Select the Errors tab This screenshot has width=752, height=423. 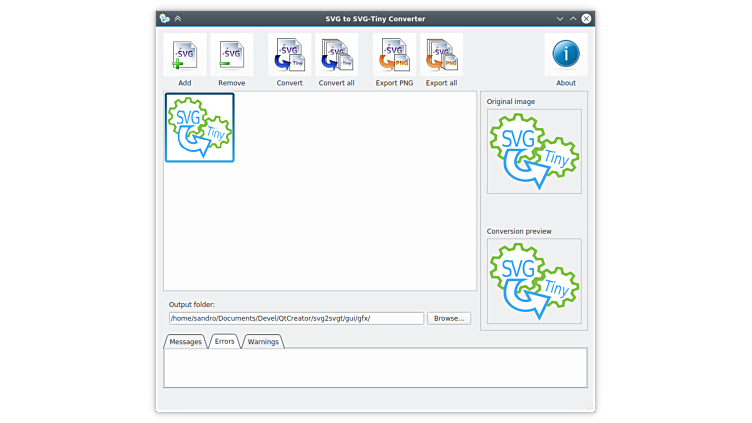224,342
